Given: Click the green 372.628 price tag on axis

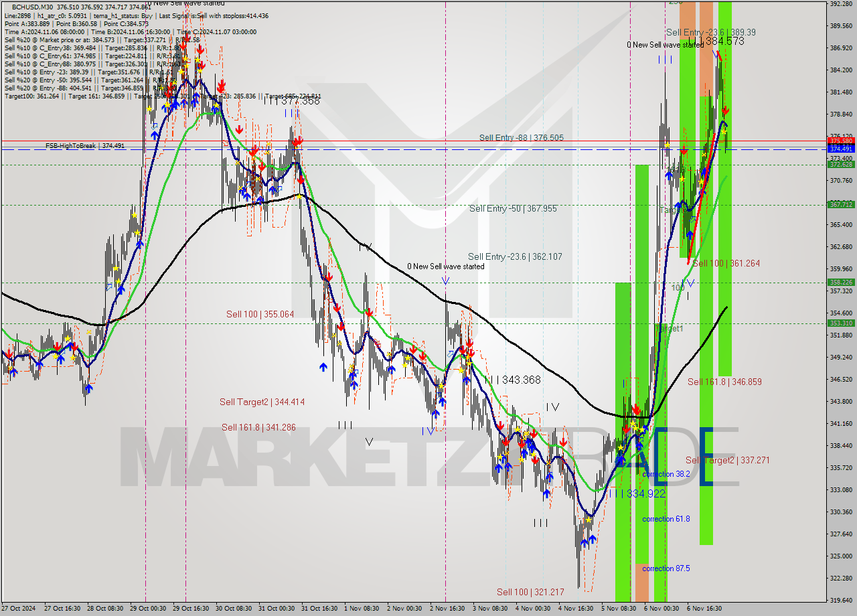Looking at the screenshot, I should pyautogui.click(x=842, y=164).
